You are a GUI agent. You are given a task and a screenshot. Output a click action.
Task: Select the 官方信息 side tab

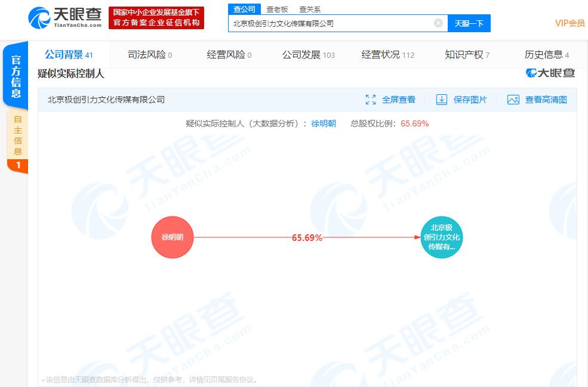16,76
